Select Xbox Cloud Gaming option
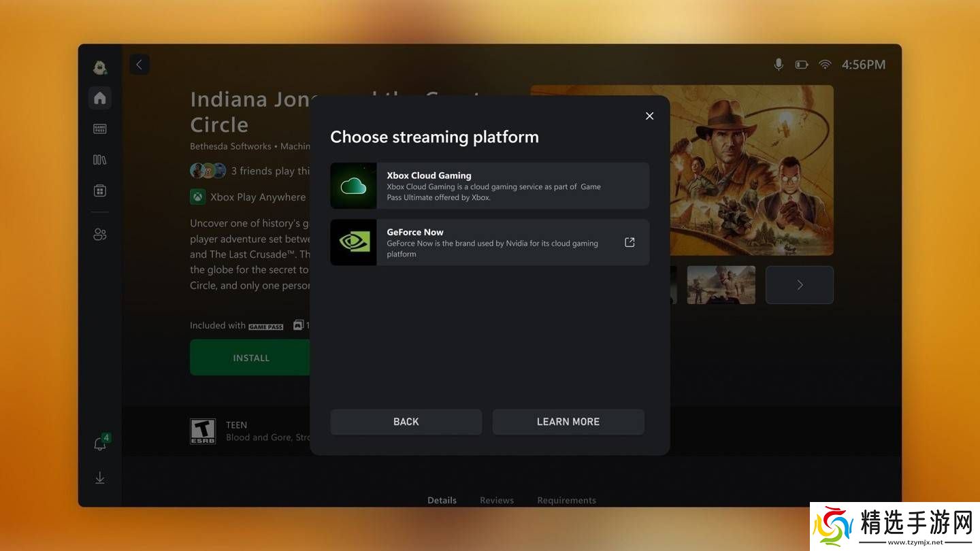 pos(489,186)
